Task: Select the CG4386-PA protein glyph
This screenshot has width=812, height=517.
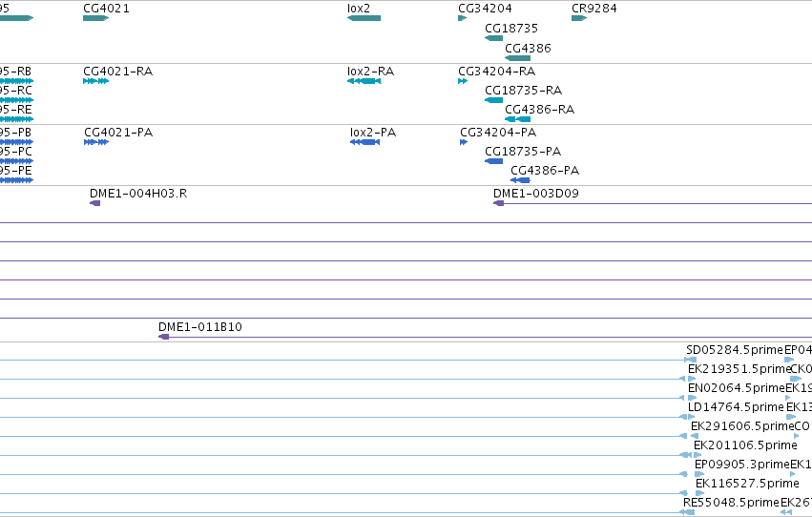Action: point(520,180)
